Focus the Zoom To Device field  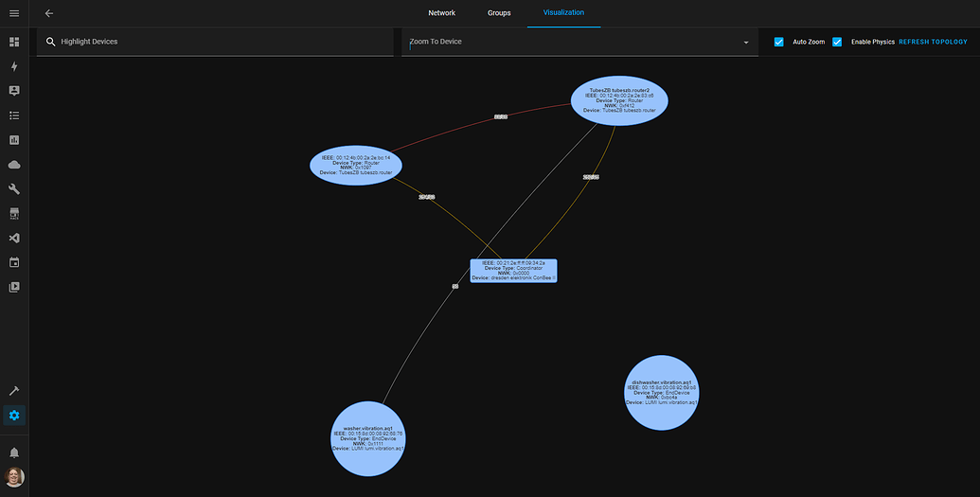coord(579,42)
